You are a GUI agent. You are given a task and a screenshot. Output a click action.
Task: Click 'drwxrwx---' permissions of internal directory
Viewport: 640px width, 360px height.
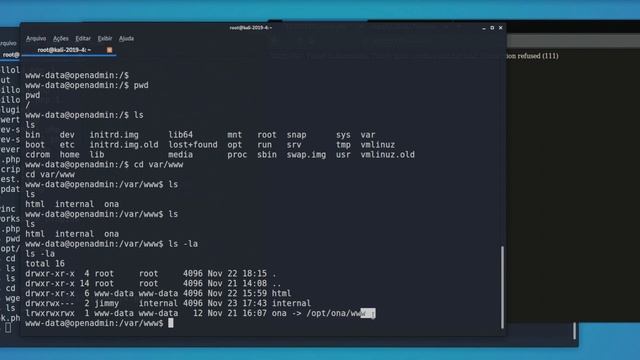[x=50, y=303]
